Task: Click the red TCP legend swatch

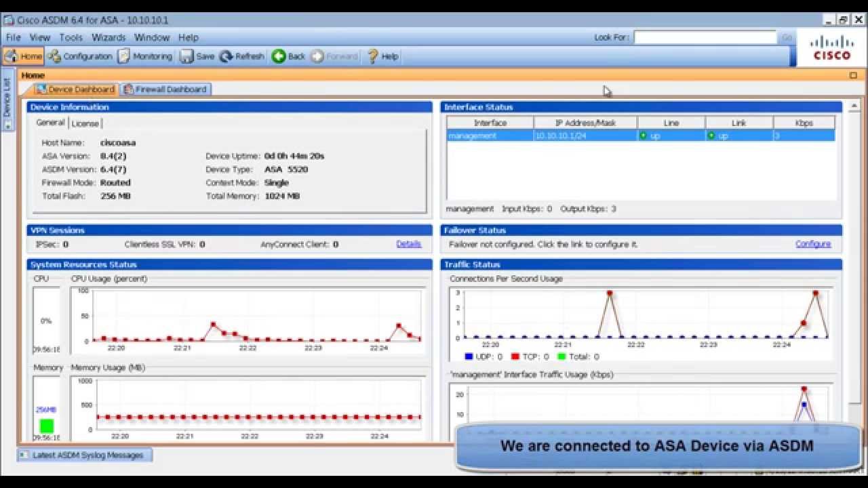Action: (x=515, y=357)
